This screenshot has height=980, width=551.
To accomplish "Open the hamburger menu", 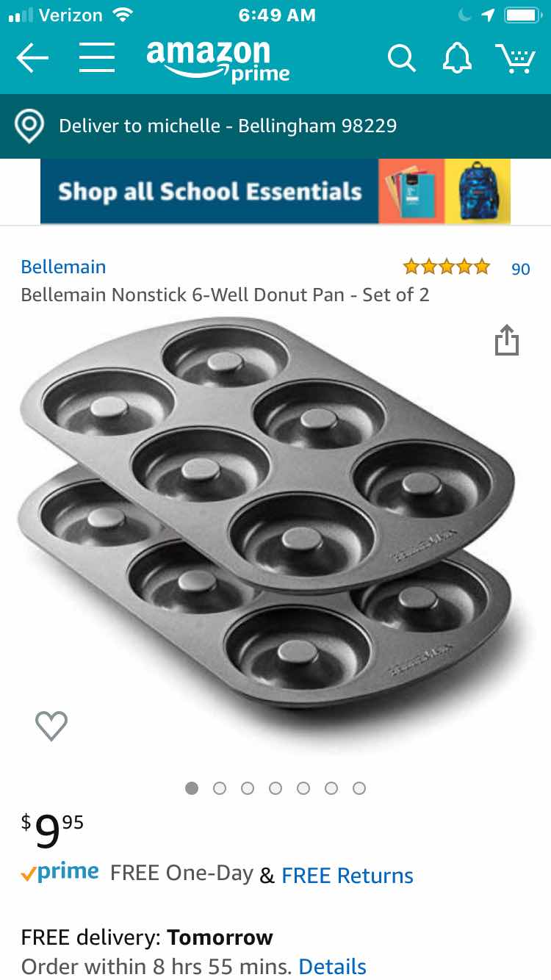I will pos(97,57).
